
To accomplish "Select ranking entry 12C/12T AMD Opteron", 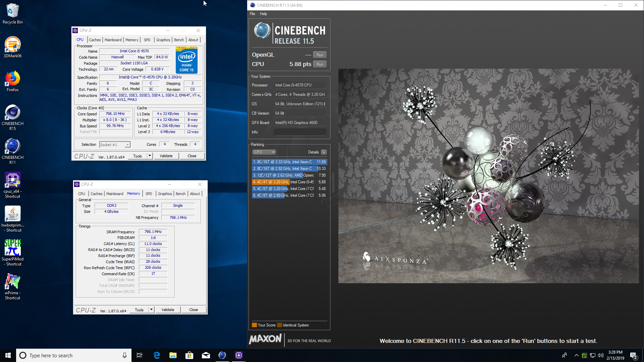I will click(289, 175).
